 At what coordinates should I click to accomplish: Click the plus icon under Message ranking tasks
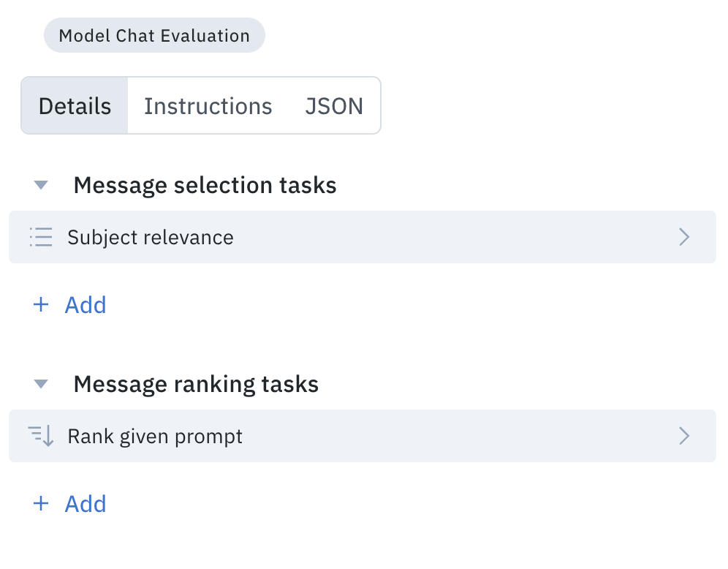(41, 503)
